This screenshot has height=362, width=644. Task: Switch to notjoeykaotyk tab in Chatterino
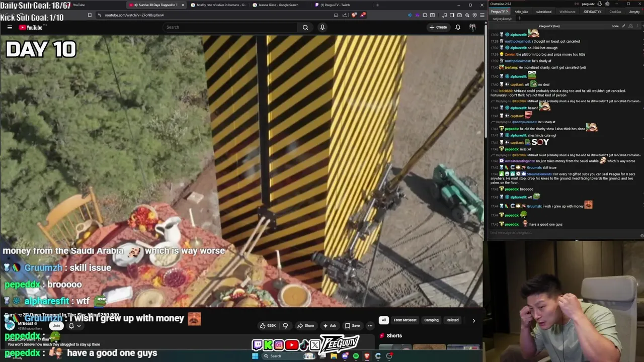502,19
